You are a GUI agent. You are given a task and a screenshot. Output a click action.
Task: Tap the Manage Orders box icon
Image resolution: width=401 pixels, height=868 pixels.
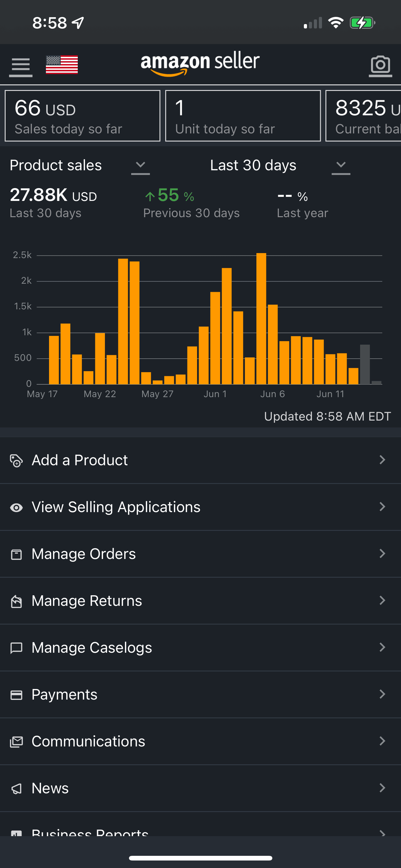tap(16, 554)
